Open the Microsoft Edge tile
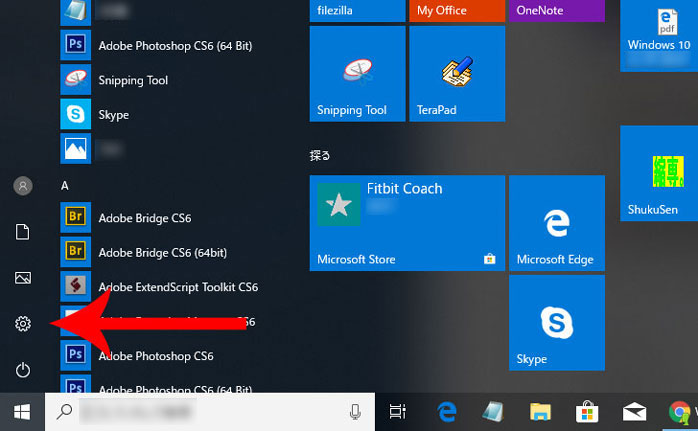 556,223
